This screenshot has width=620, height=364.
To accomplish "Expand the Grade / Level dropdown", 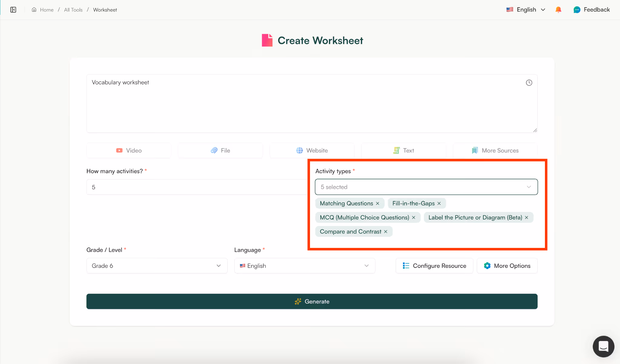I will point(157,265).
